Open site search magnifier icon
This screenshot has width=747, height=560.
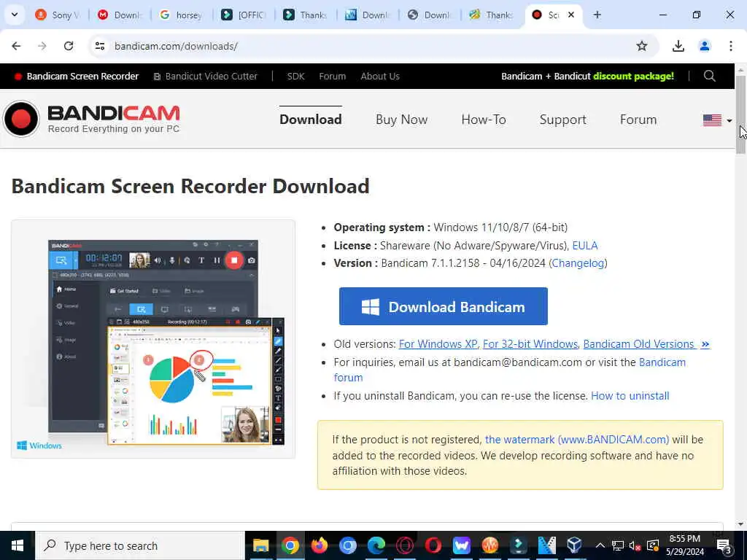pyautogui.click(x=709, y=76)
